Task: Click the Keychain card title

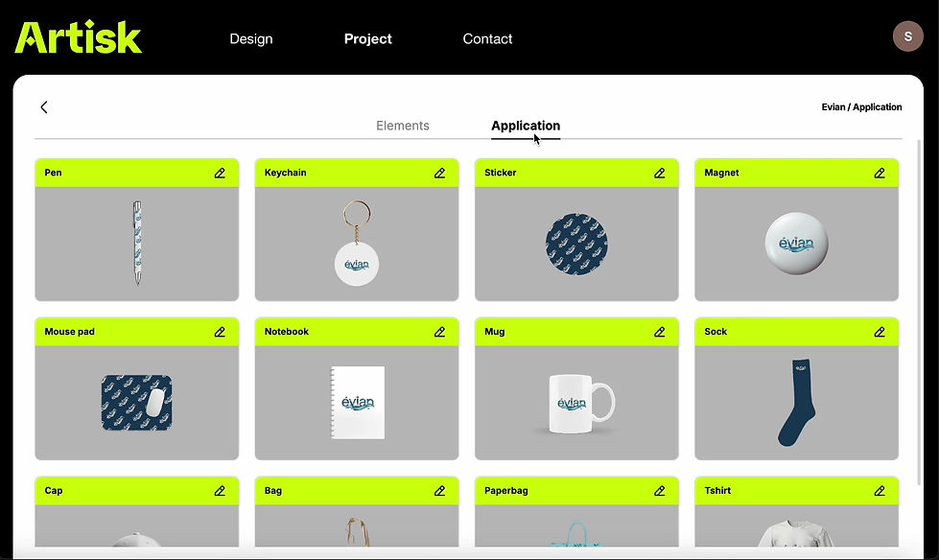Action: (x=285, y=173)
